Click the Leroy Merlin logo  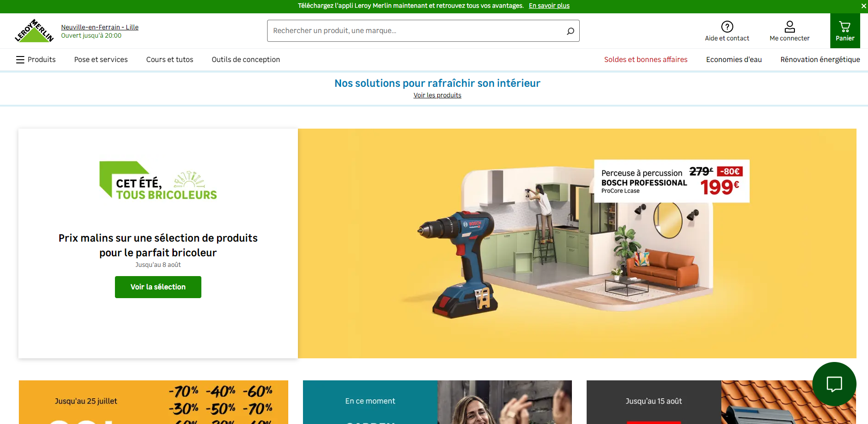[34, 31]
